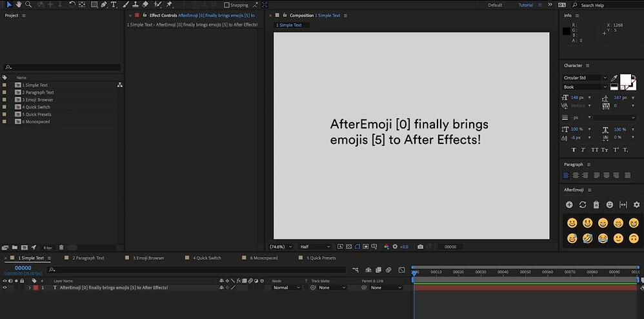Image resolution: width=644 pixels, height=319 pixels.
Task: Select the Zoom magnifier tool
Action: [28, 5]
